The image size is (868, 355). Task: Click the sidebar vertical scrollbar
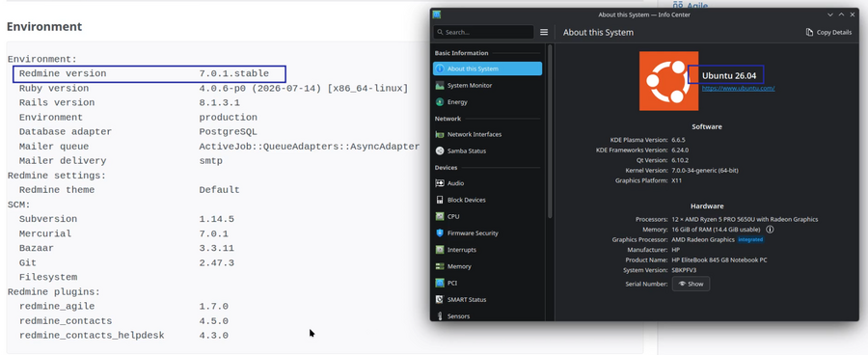click(550, 132)
